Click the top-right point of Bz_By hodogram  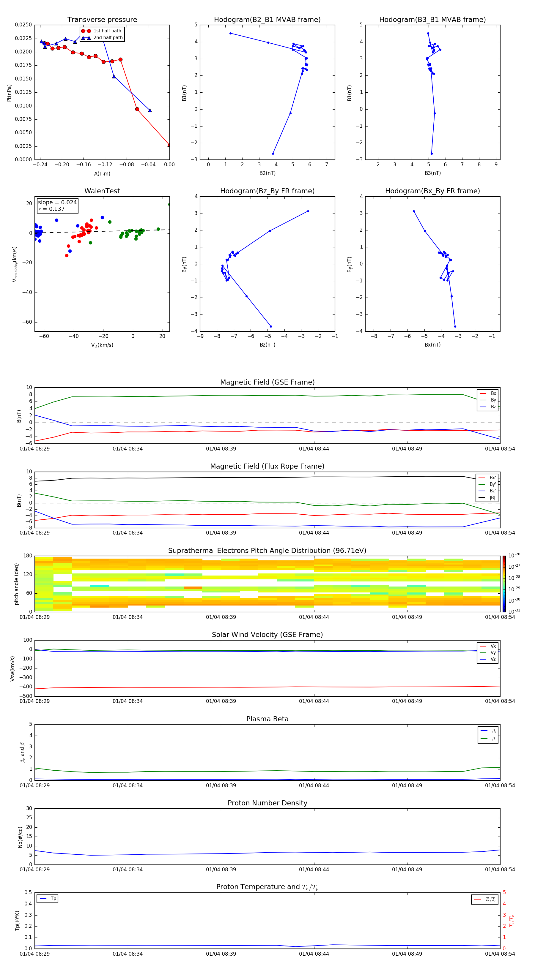[x=308, y=211]
